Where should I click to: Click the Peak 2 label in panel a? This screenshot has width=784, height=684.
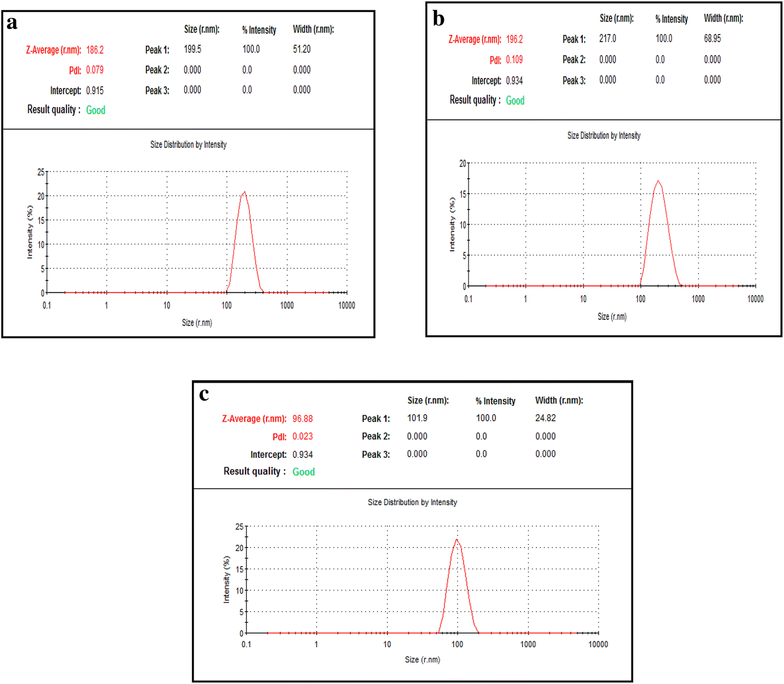157,70
